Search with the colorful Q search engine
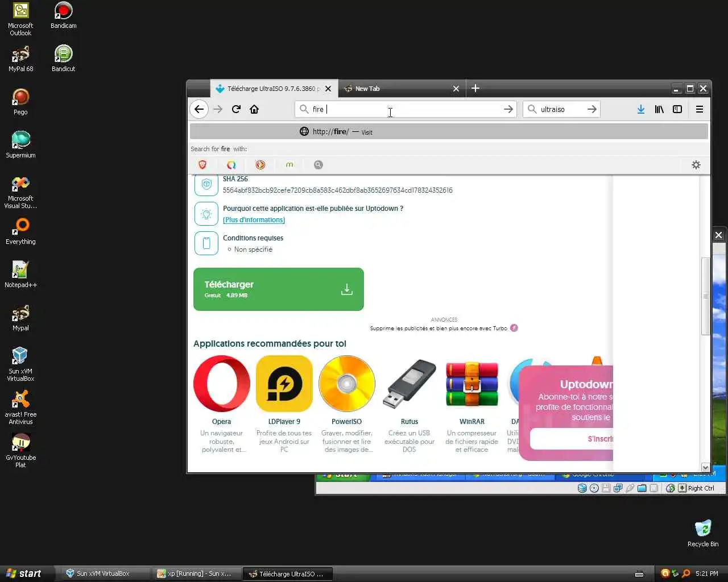The width and height of the screenshot is (728, 582). coord(231,165)
